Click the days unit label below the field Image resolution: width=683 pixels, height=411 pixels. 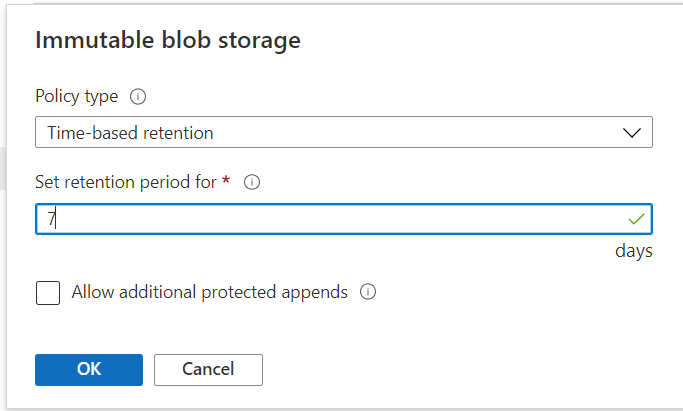(633, 250)
